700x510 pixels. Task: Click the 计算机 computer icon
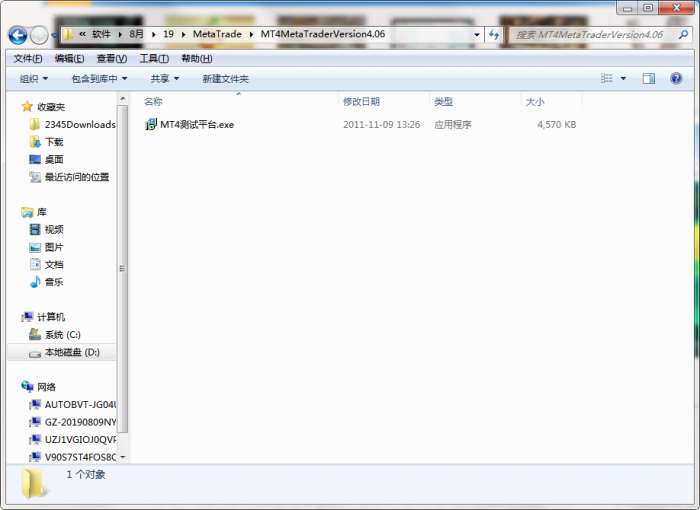pyautogui.click(x=27, y=317)
